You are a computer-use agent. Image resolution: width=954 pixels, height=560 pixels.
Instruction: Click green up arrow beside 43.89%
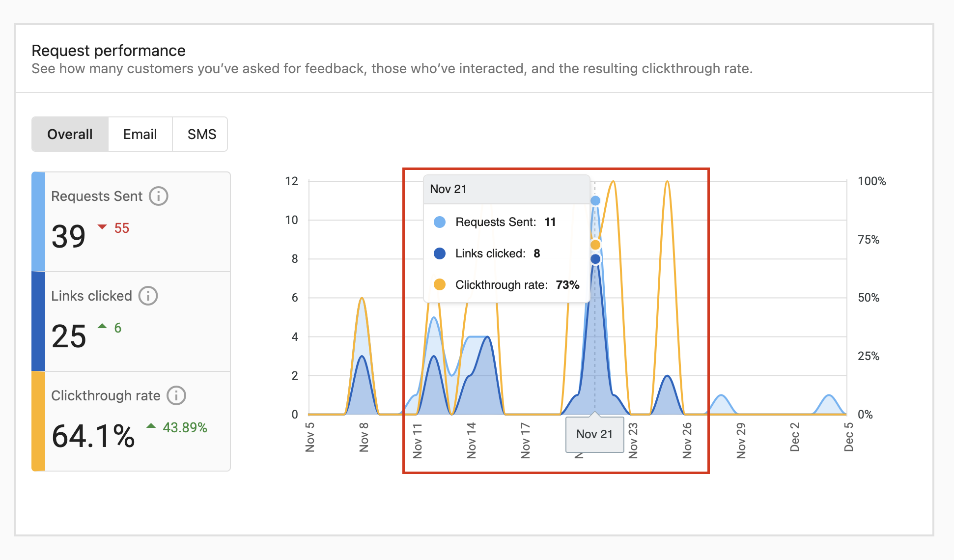point(151,426)
